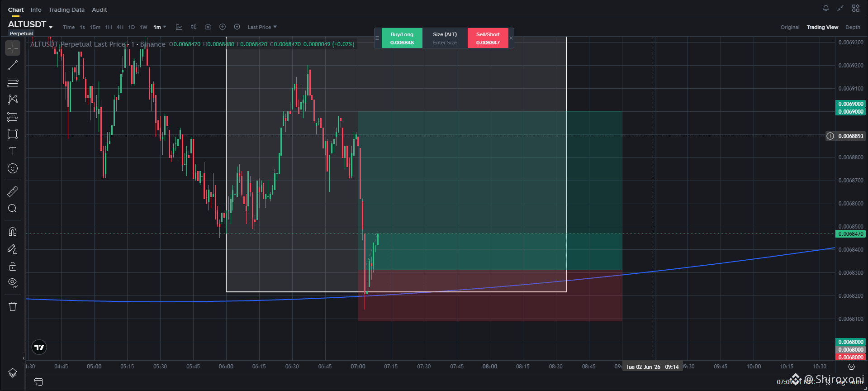Set interval to 1W
The image size is (868, 391).
tap(143, 27)
